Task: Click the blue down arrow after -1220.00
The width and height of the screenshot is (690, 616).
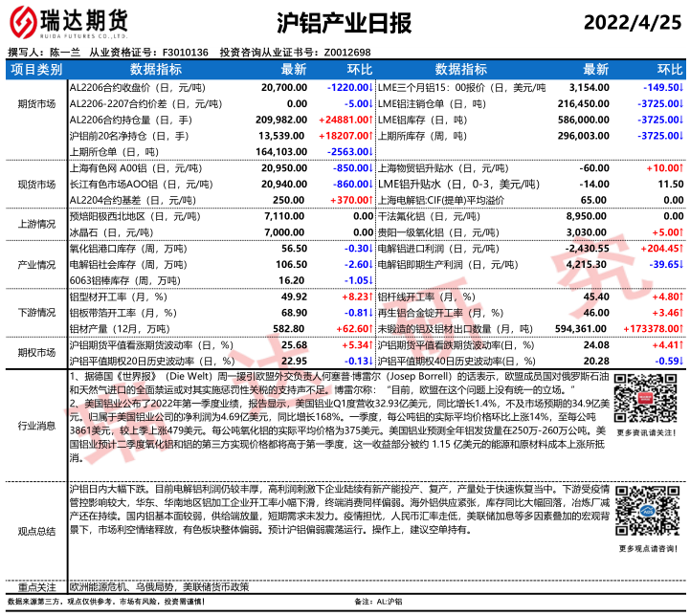Action: tap(370, 87)
